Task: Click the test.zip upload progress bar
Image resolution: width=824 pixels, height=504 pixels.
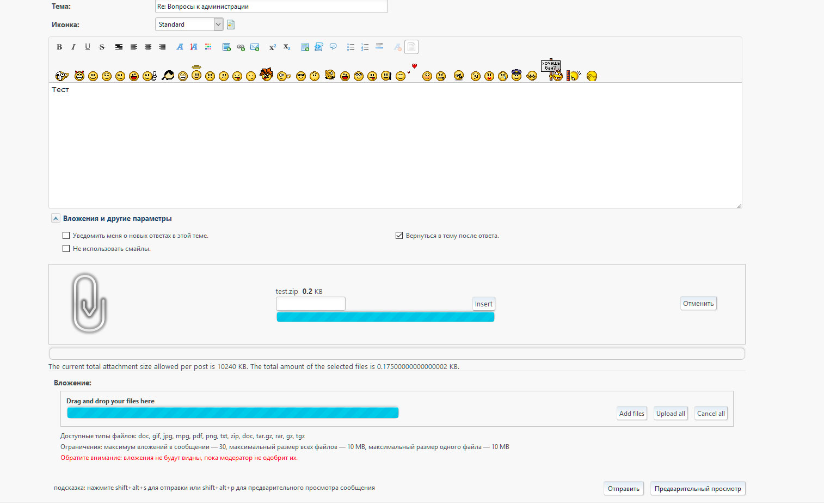Action: pyautogui.click(x=385, y=317)
